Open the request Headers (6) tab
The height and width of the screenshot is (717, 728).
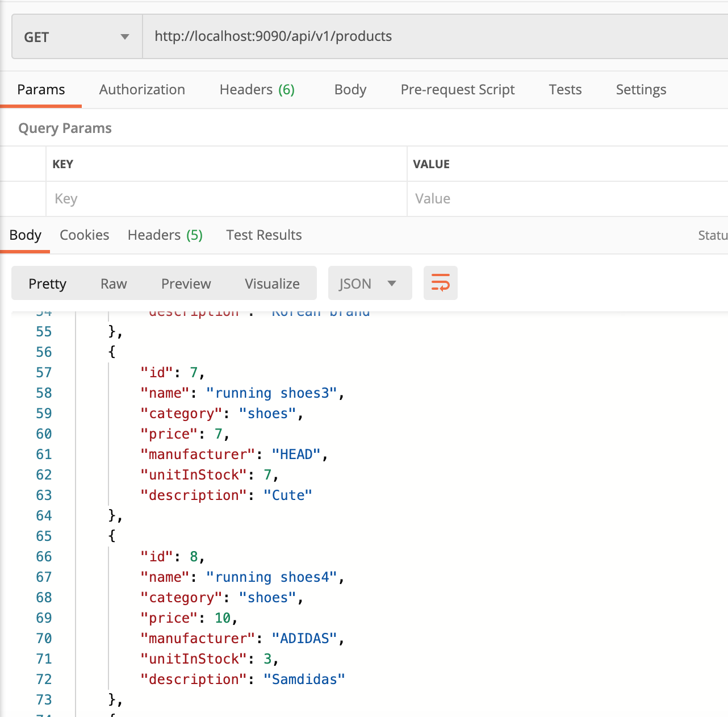point(257,90)
